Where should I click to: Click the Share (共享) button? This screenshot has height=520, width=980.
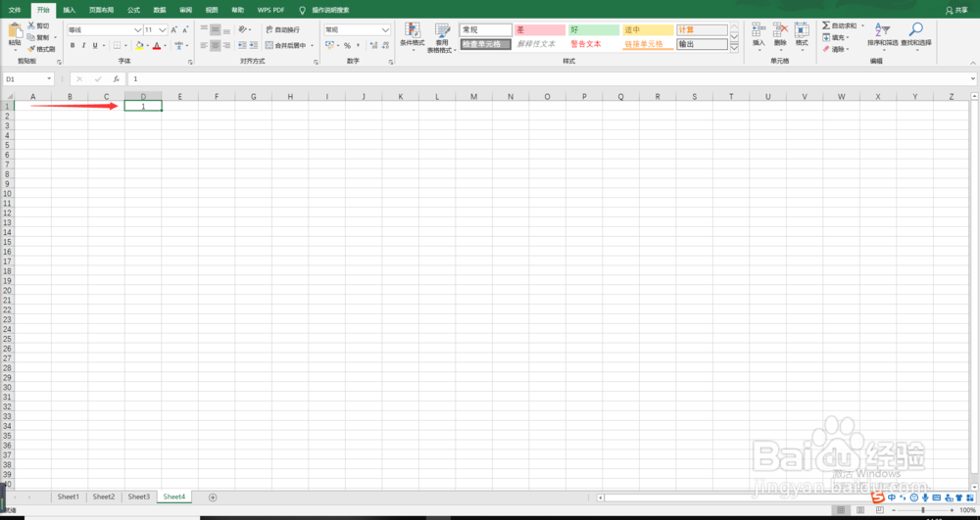[956, 10]
